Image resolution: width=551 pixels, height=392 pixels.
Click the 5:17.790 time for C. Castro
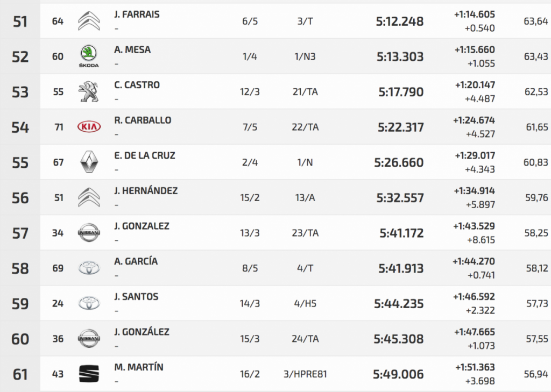tap(400, 92)
